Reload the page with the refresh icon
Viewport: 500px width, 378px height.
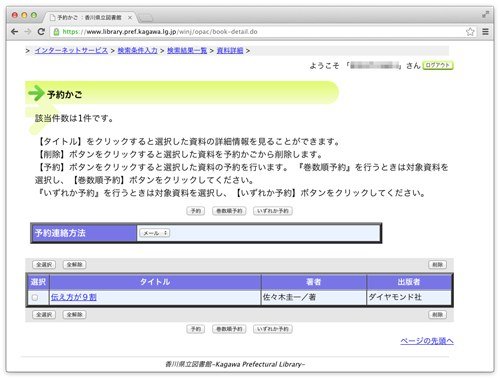41,32
